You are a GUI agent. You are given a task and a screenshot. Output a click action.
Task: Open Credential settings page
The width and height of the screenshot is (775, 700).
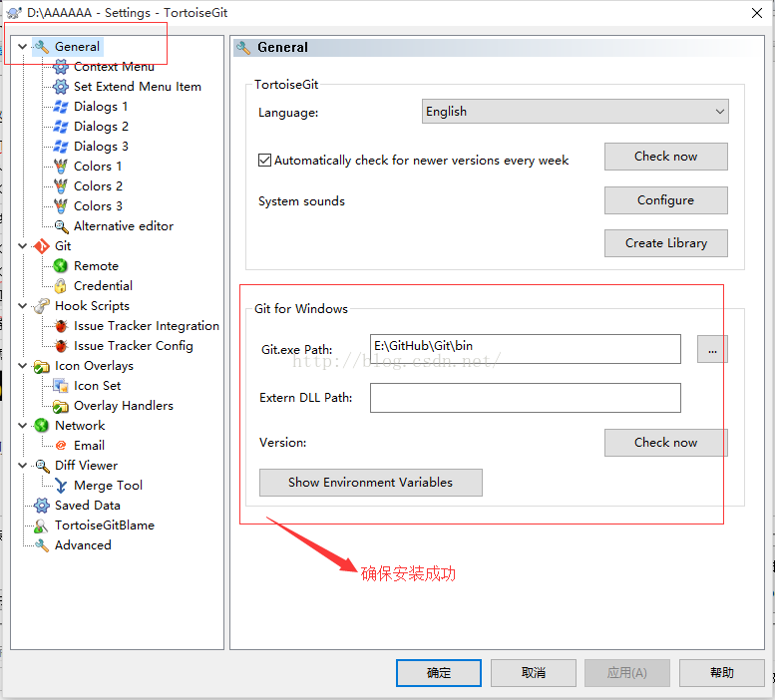(103, 285)
